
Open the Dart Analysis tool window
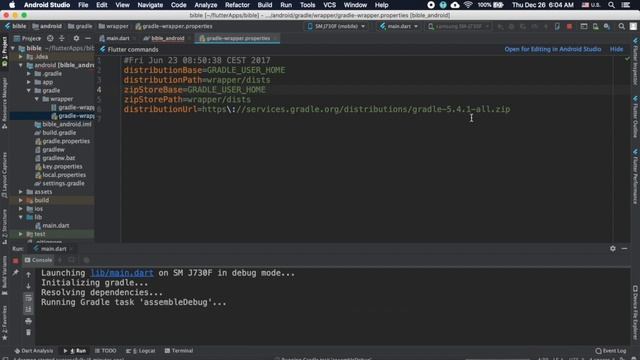[x=34, y=351]
